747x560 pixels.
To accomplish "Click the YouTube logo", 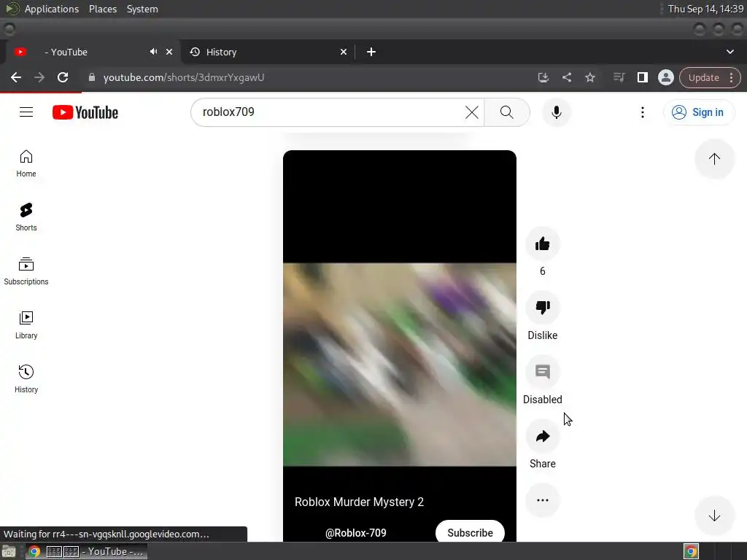I will coord(85,112).
